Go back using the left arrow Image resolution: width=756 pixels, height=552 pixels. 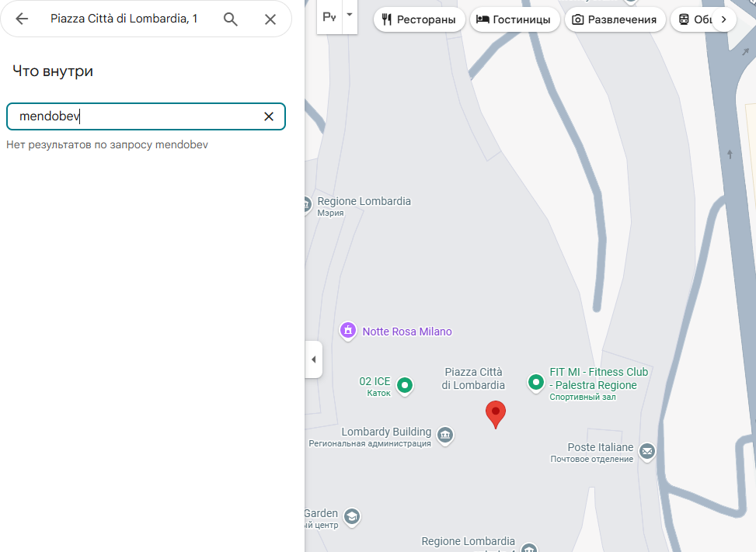click(21, 19)
